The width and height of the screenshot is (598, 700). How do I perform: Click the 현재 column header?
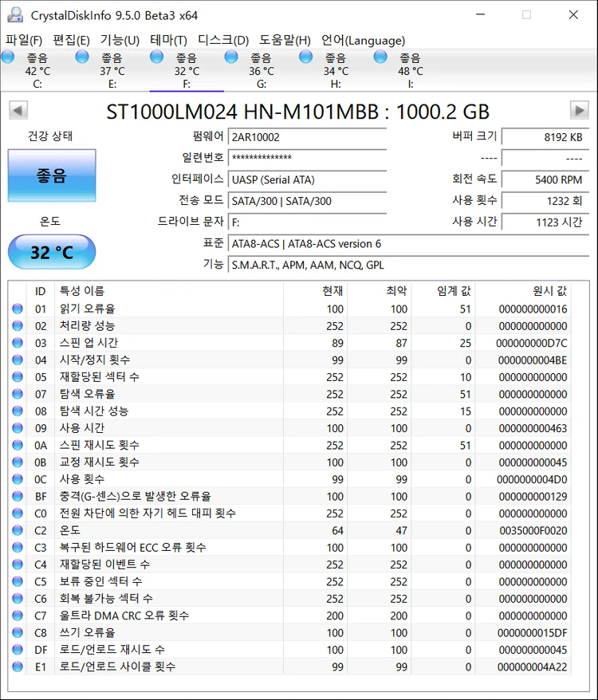pyautogui.click(x=315, y=291)
